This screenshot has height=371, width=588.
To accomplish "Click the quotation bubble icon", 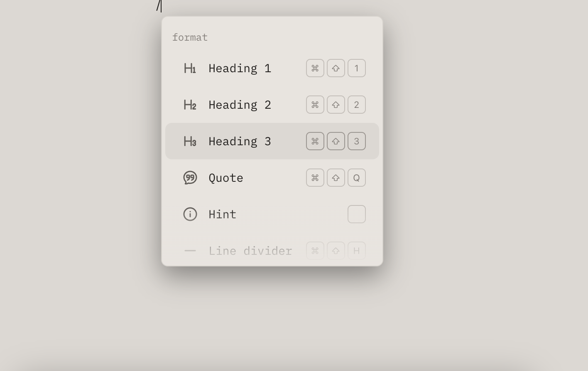I will click(190, 178).
